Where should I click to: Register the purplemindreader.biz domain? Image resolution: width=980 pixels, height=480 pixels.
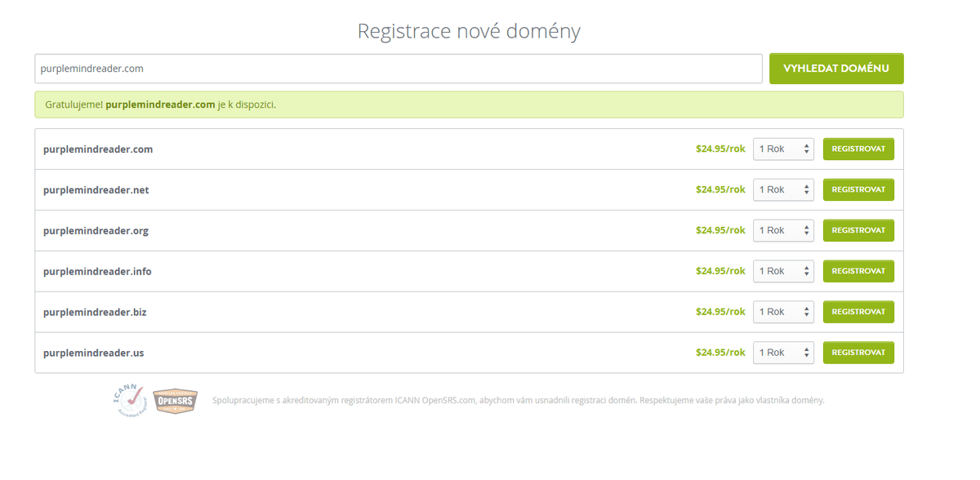858,312
